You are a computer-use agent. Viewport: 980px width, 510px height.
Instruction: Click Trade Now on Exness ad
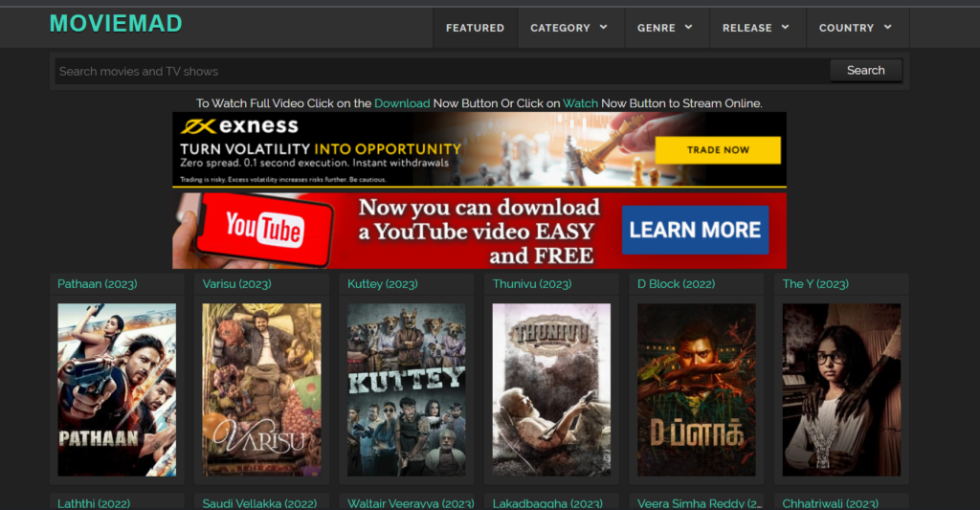point(718,150)
